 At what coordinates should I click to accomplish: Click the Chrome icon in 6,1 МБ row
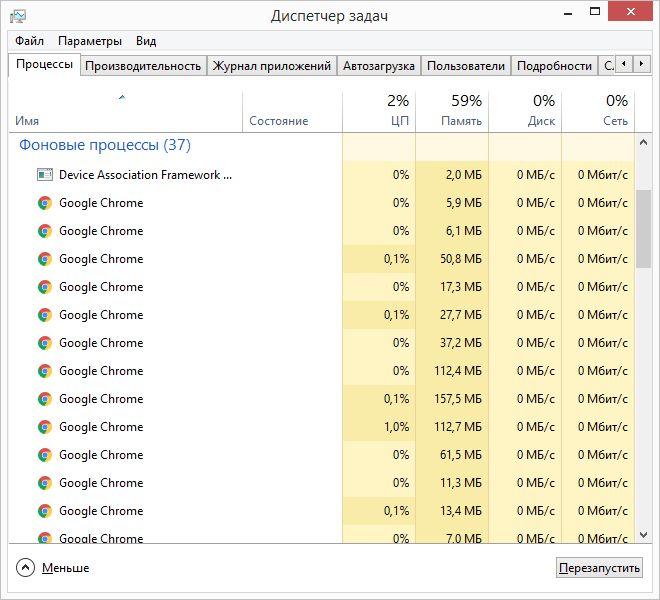coord(45,231)
